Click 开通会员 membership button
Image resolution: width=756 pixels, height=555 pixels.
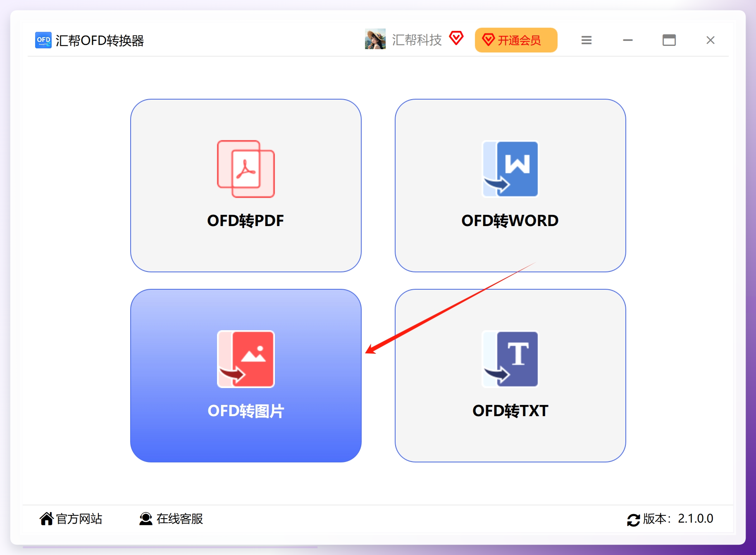[516, 40]
